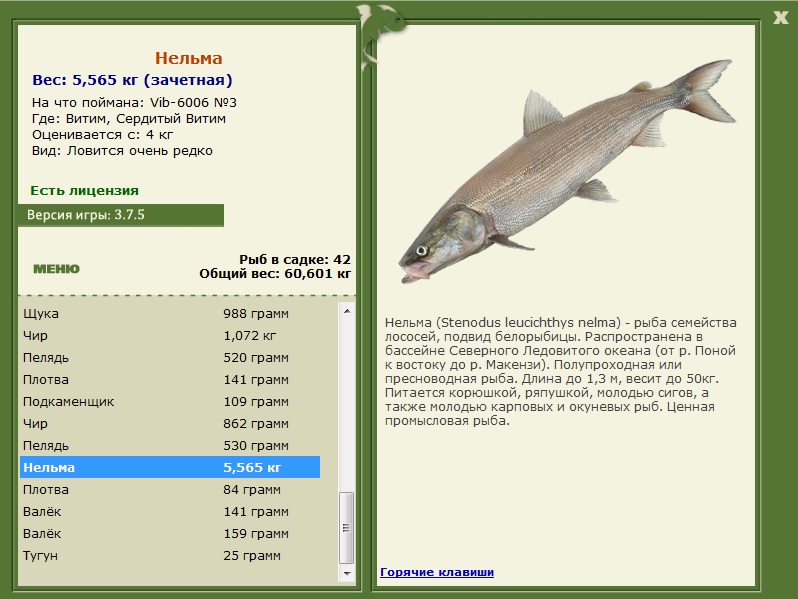Click the scroll up arrow of fish list
The image size is (798, 599).
click(x=347, y=311)
